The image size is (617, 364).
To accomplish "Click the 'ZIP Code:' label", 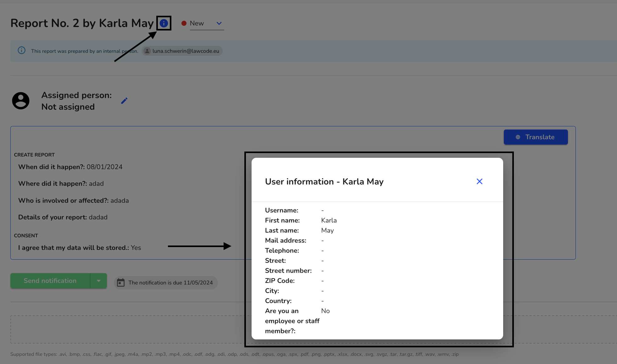I will pyautogui.click(x=280, y=281).
